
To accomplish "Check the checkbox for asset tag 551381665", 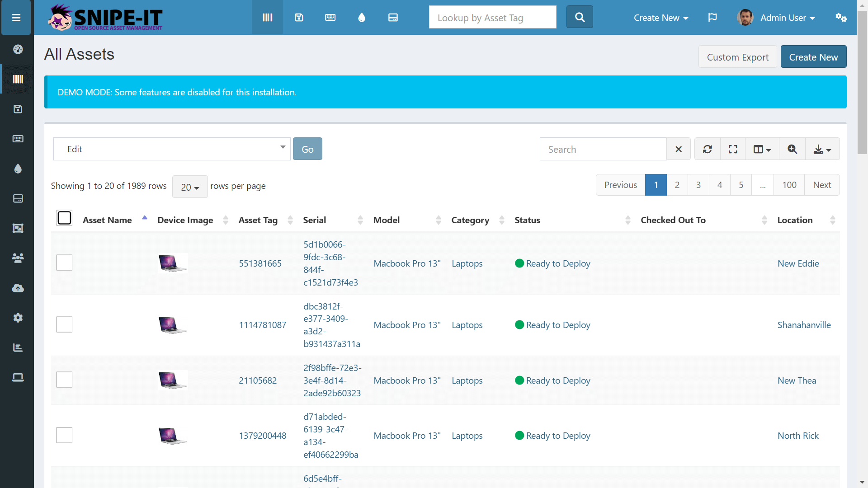I will (x=64, y=263).
